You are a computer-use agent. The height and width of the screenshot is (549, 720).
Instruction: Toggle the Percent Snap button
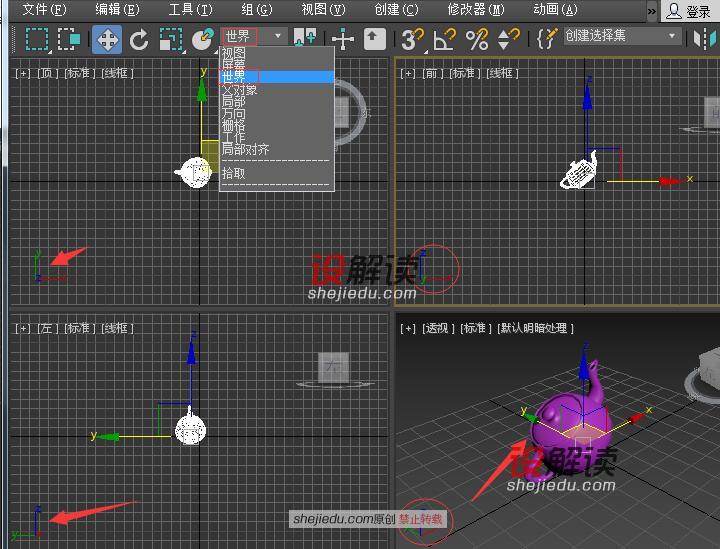coord(477,39)
